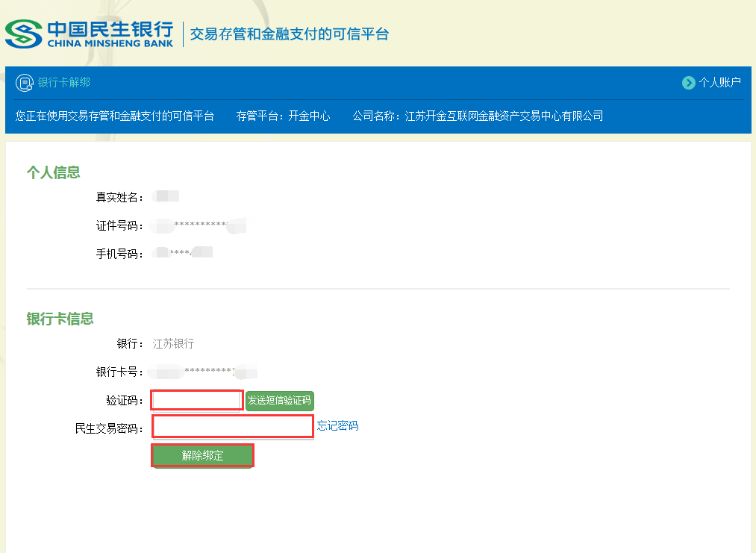Click the 交易存管和金融支付的可信平台 tagline
Screen dimensions: 756x553
coord(290,34)
